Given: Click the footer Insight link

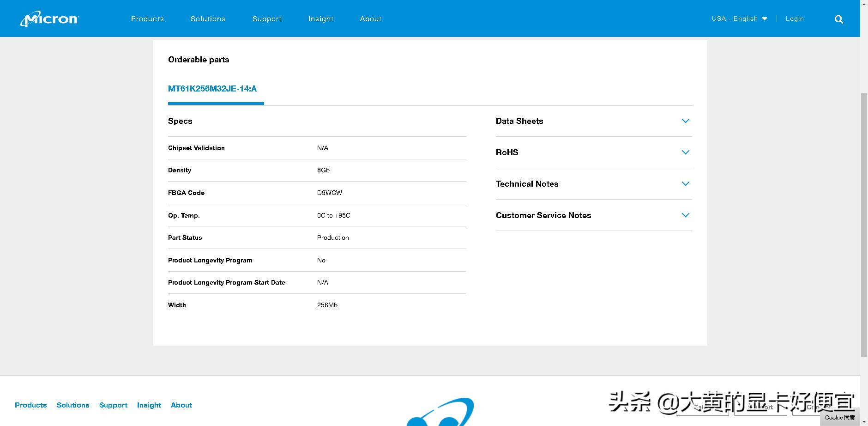Looking at the screenshot, I should (149, 405).
